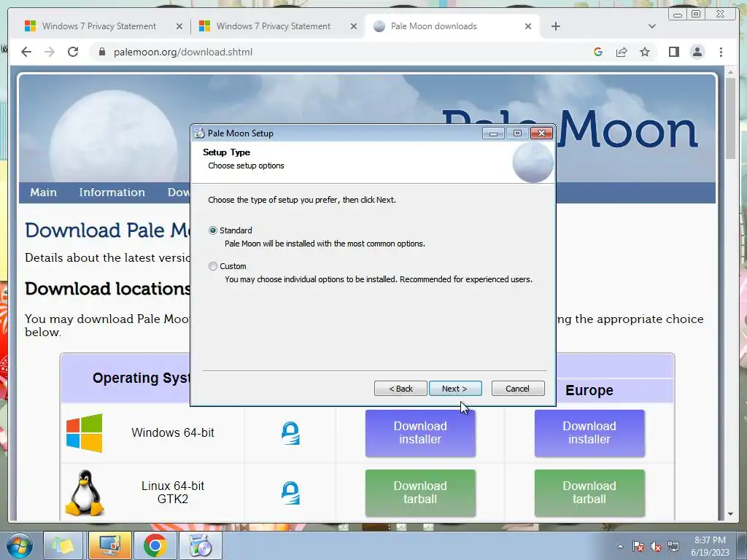Screen dimensions: 747x560
Task: Go back in Pale Moon Setup
Action: click(x=400, y=389)
